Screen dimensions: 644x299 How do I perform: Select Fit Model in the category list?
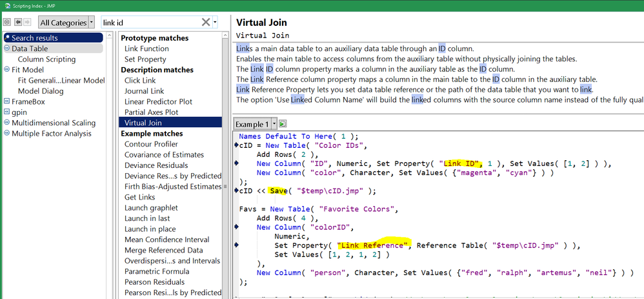[x=28, y=70]
